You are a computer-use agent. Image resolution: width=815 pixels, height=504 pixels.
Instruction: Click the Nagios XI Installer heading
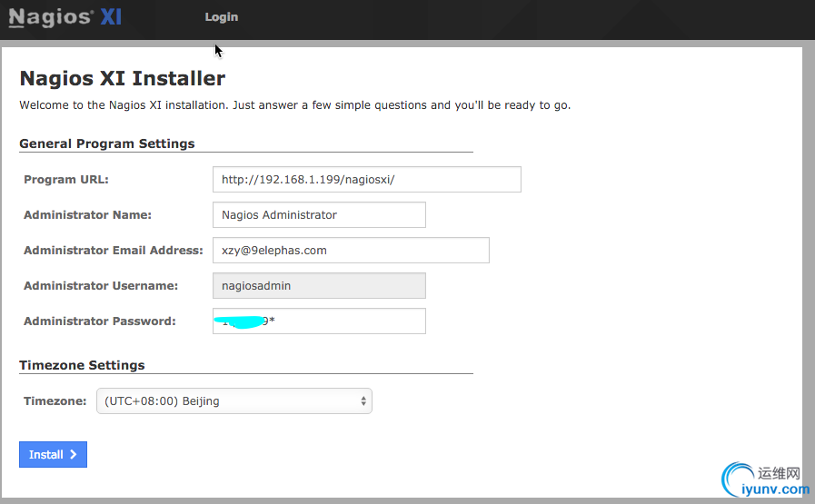click(x=122, y=78)
